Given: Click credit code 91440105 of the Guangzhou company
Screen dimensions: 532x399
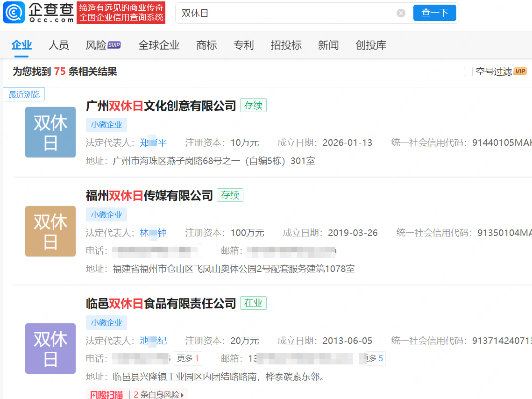Looking at the screenshot, I should 502,142.
